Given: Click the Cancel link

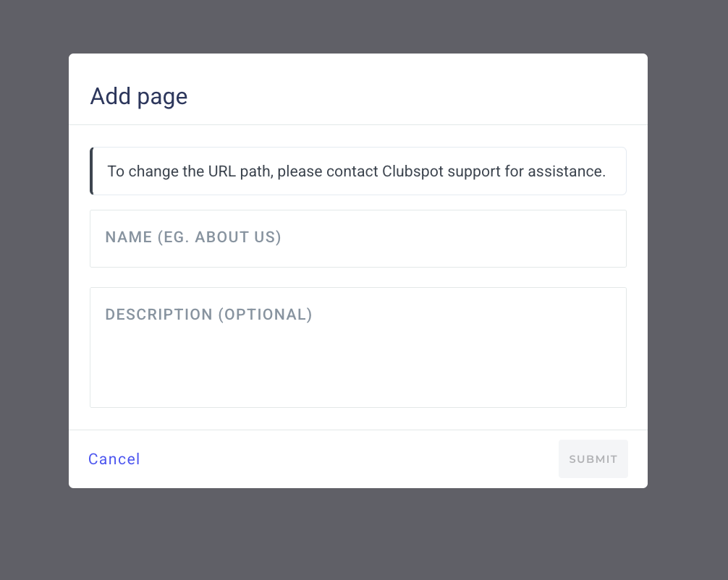Looking at the screenshot, I should tap(114, 459).
